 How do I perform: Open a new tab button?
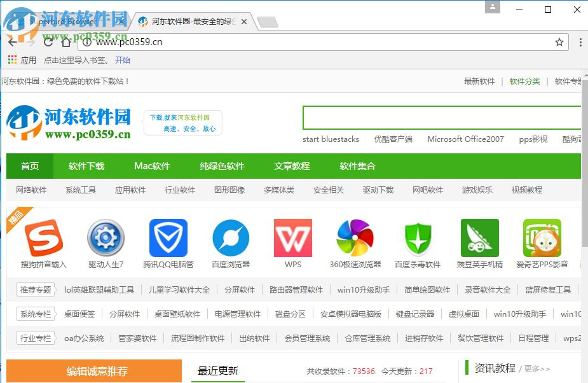pyautogui.click(x=268, y=22)
